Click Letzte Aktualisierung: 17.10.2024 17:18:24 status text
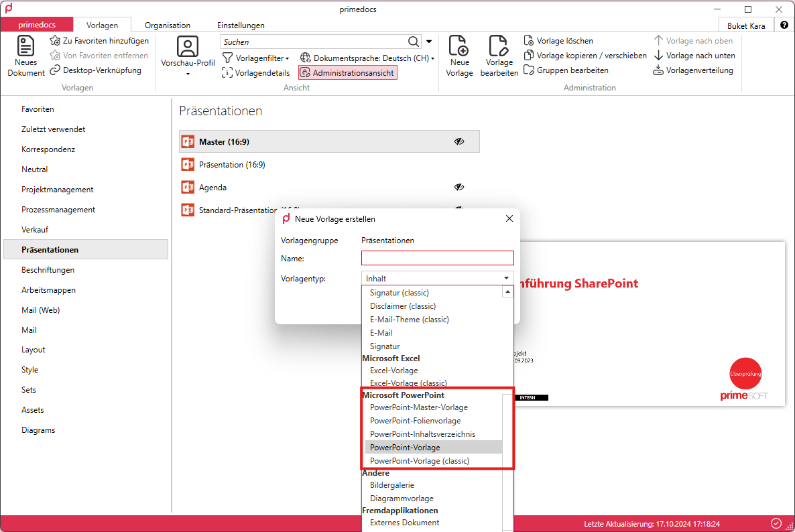This screenshot has width=795, height=532. click(652, 524)
